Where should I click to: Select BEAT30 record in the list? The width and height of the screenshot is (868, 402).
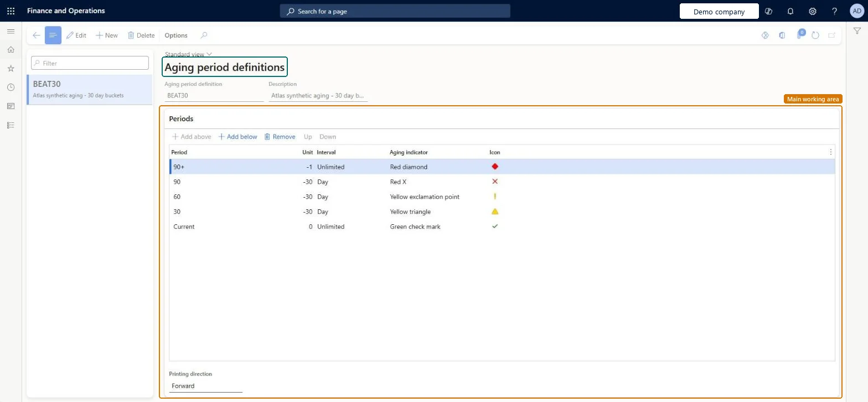pos(90,90)
